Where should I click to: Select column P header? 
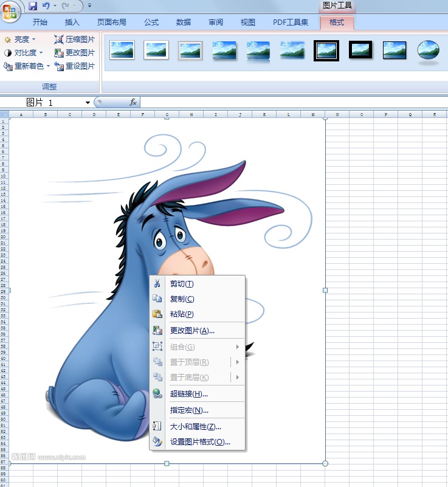pos(386,114)
